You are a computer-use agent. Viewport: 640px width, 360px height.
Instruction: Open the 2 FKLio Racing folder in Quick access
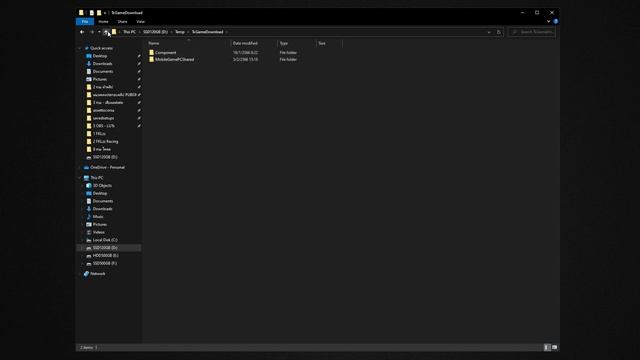[105, 142]
